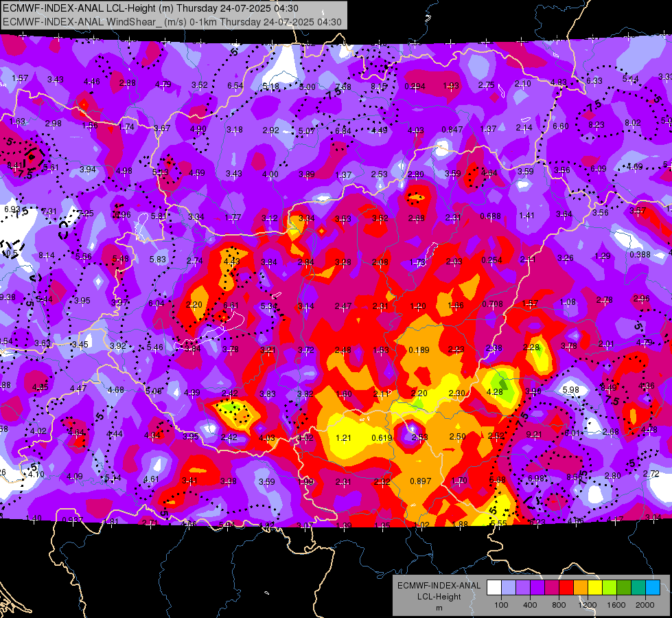This screenshot has height=618, width=672.
Task: Click wind shear value '9.21'
Action: [534, 435]
